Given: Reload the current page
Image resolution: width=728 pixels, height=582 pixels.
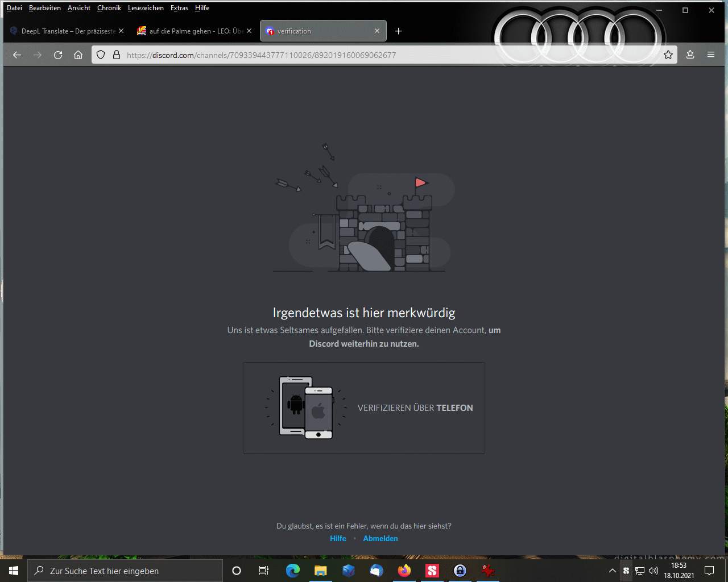Looking at the screenshot, I should pos(58,55).
